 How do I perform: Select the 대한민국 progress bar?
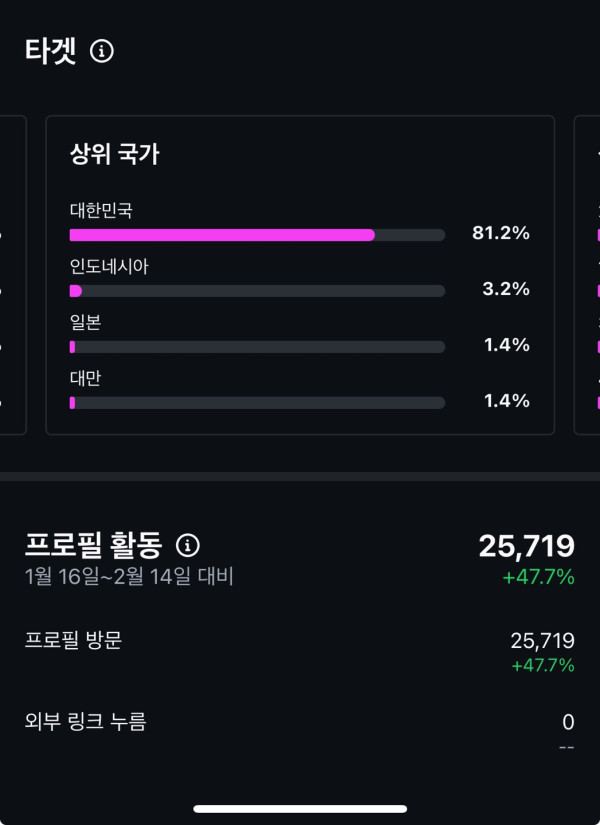point(257,235)
